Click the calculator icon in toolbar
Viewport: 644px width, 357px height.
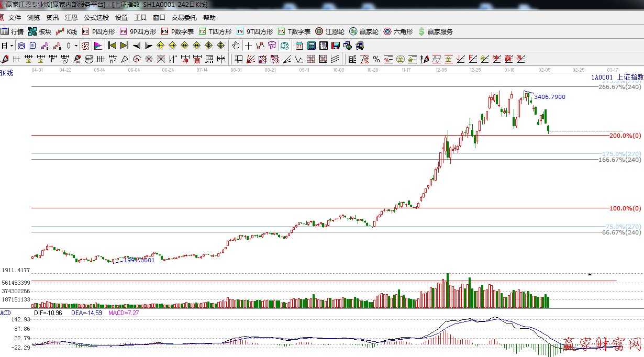(x=311, y=46)
